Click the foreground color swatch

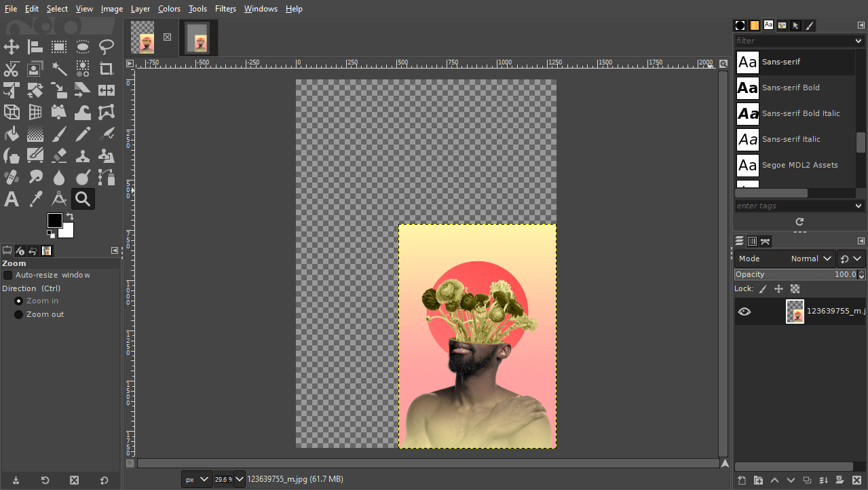(54, 221)
